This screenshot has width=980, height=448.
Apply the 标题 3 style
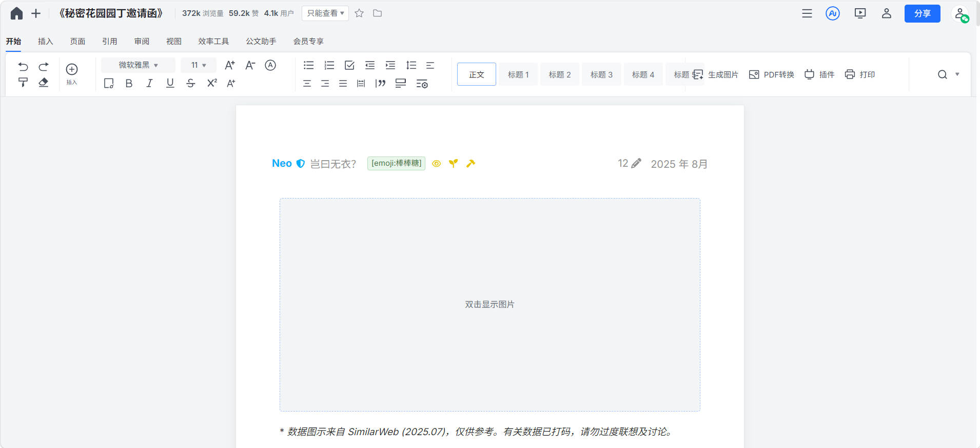601,74
